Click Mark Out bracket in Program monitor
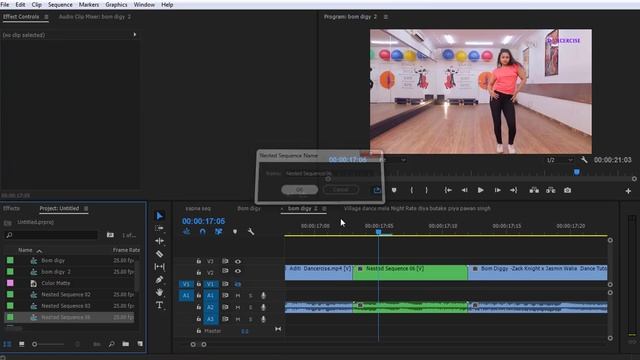Image resolution: width=640 pixels, height=360 pixels. 427,190
